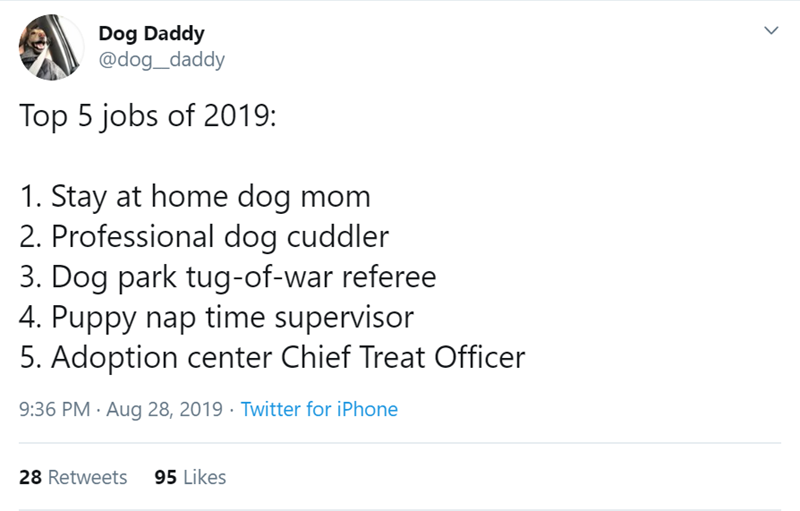Click the "Professional dog cuddler" line
The height and width of the screenshot is (511, 800).
pyautogui.click(x=204, y=236)
